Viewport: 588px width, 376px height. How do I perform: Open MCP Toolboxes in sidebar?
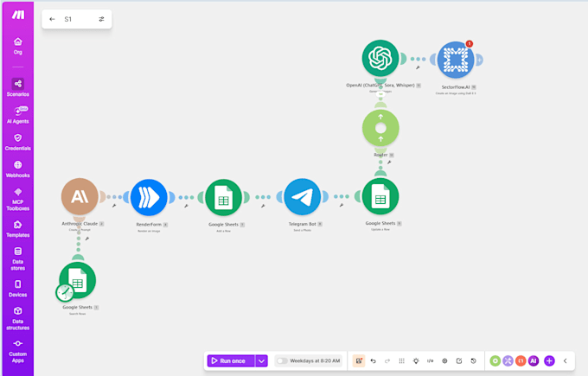click(17, 200)
